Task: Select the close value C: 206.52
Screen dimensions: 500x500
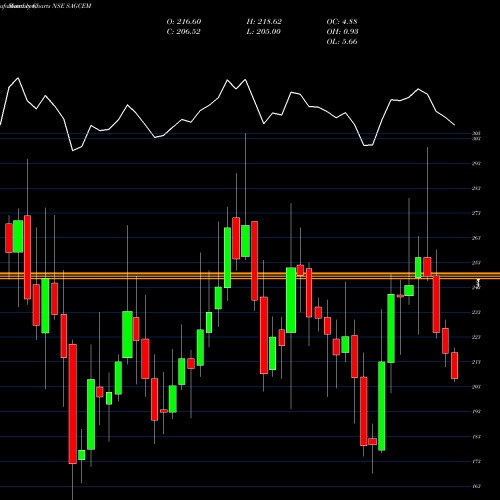Action: (x=183, y=32)
